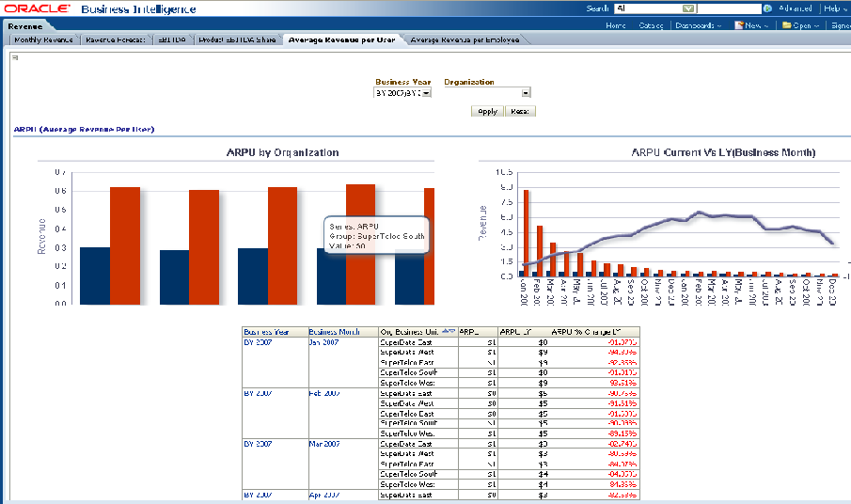Click the sort descending arrow in Org Business Unit column
Image resolution: width=851 pixels, height=504 pixels.
tap(451, 331)
